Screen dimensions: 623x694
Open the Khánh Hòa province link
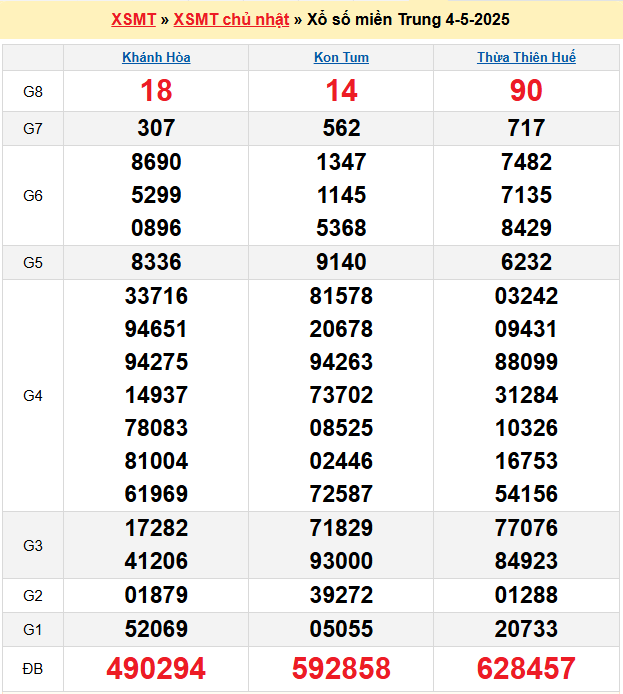pos(156,57)
